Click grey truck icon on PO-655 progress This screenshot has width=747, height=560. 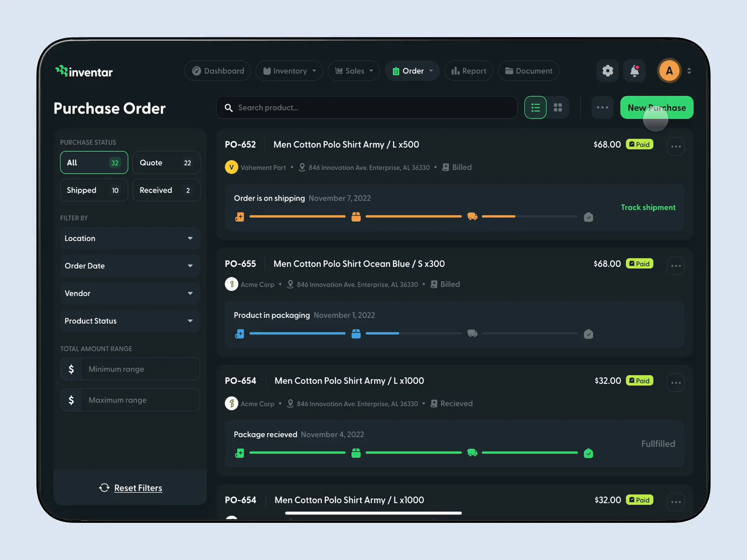[x=472, y=334]
